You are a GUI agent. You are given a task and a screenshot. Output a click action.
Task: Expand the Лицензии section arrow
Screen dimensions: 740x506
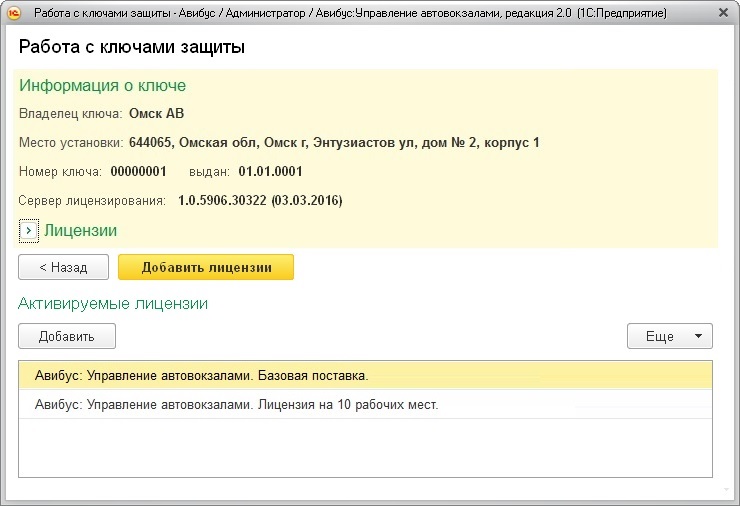[28, 231]
